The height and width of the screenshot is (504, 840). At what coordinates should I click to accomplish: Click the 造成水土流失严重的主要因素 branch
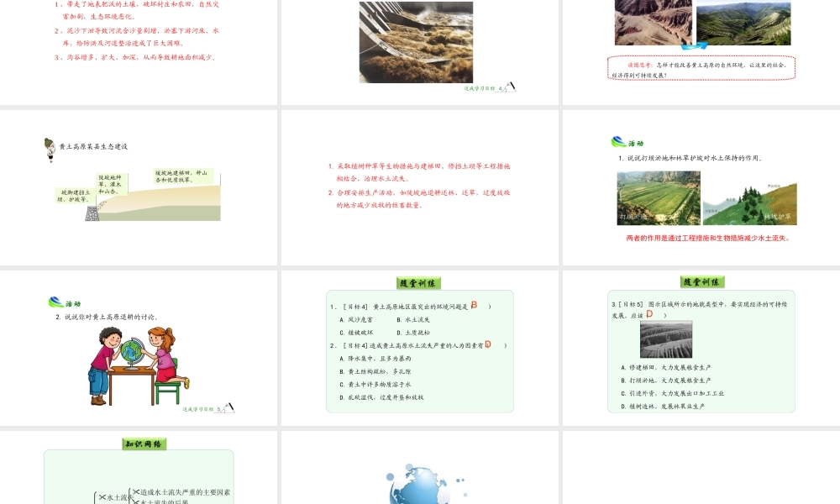tap(182, 492)
